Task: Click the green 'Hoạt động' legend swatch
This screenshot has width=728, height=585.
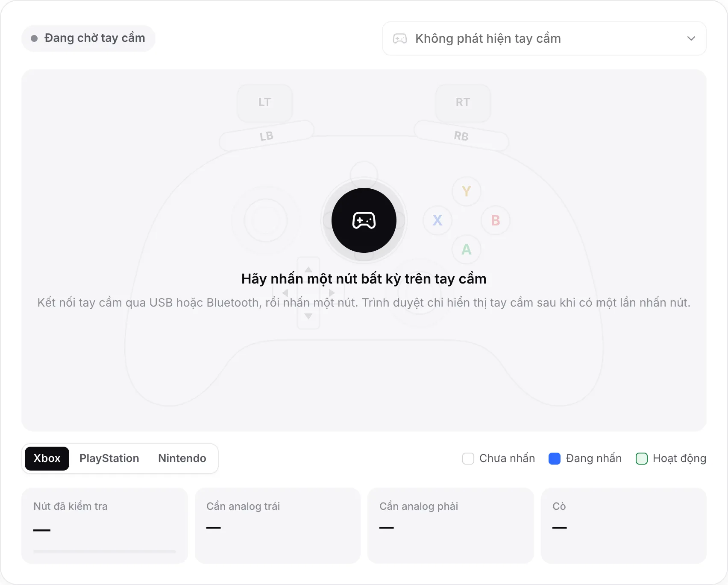Action: click(642, 459)
